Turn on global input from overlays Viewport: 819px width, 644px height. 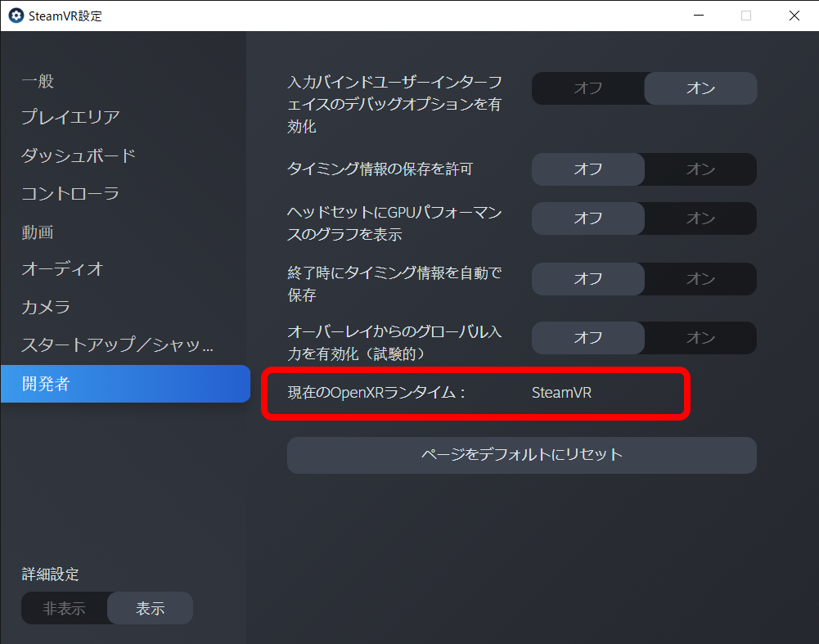[x=700, y=338]
